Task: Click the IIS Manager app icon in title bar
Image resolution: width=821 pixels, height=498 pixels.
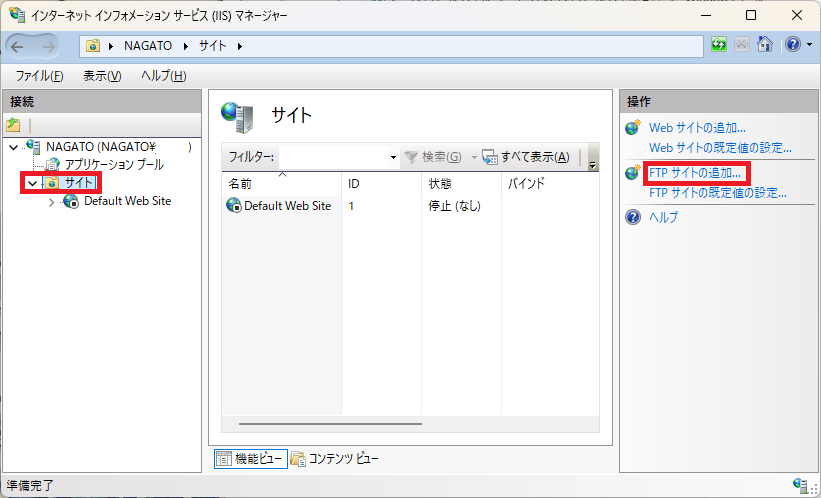Action: pyautogui.click(x=16, y=14)
